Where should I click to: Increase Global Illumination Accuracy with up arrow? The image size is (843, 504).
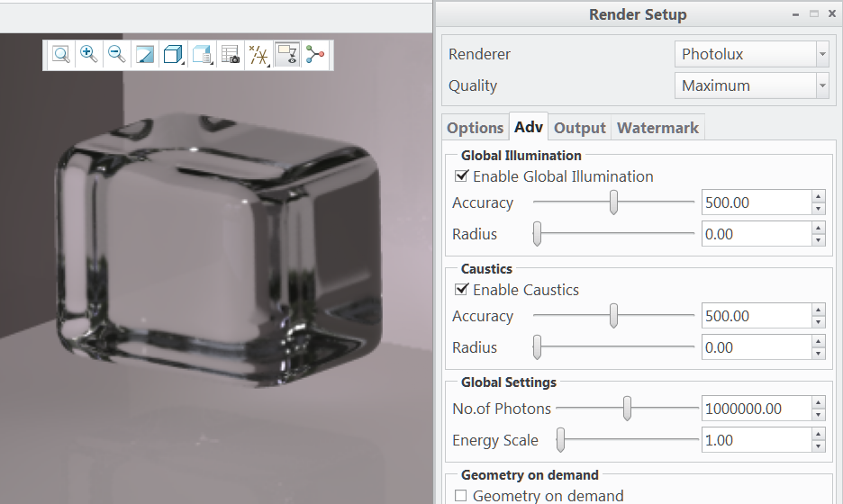(x=819, y=197)
